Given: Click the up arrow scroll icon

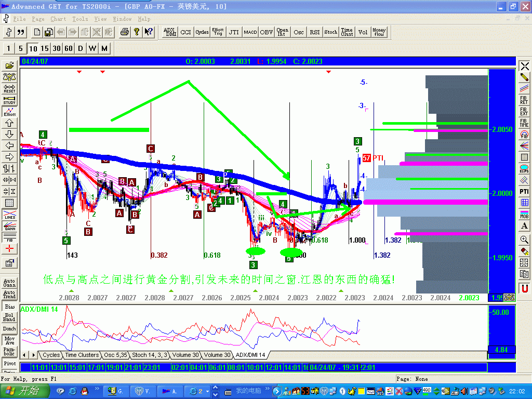Looking at the screenshot, I should pos(9,123).
